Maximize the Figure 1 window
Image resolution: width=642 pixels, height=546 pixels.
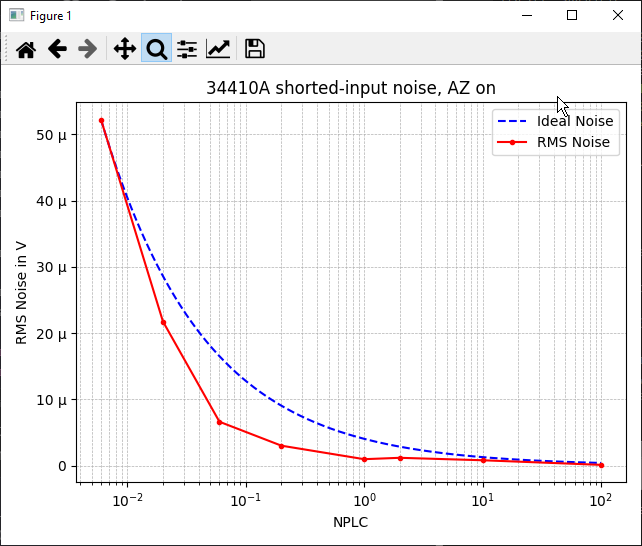click(x=572, y=16)
